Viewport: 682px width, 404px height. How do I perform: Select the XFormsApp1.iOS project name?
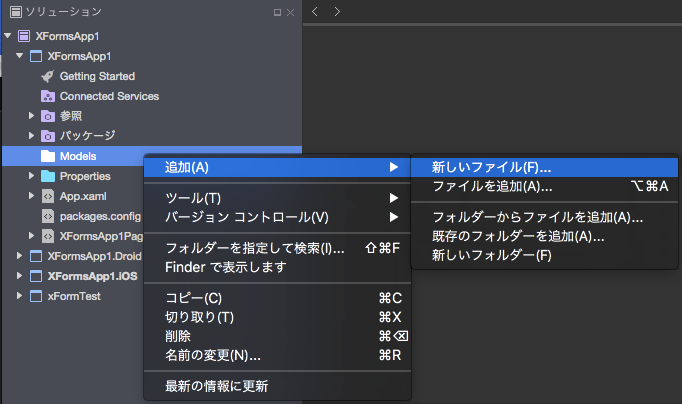click(x=92, y=276)
